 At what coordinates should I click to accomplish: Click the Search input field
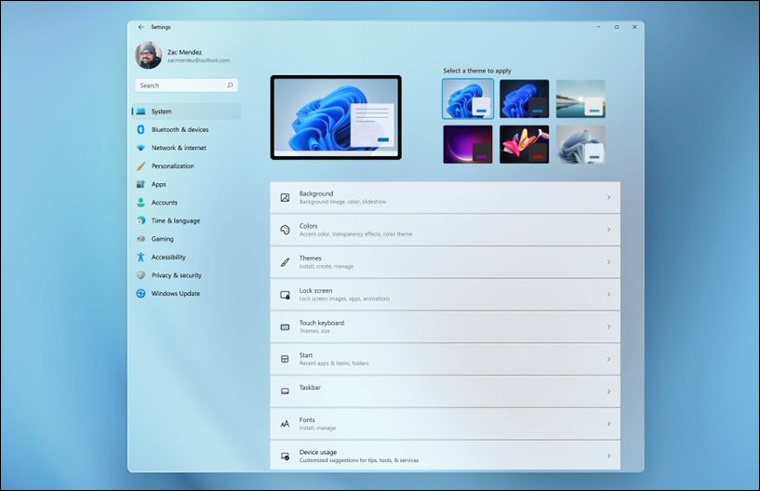coord(186,85)
